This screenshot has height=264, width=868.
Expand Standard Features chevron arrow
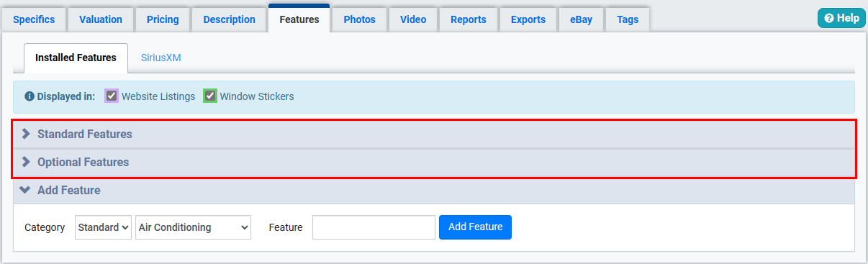click(x=26, y=134)
